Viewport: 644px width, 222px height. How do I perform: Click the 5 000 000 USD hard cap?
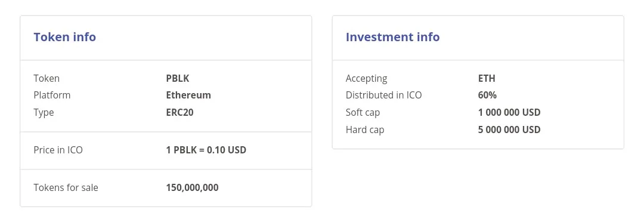[x=509, y=129]
